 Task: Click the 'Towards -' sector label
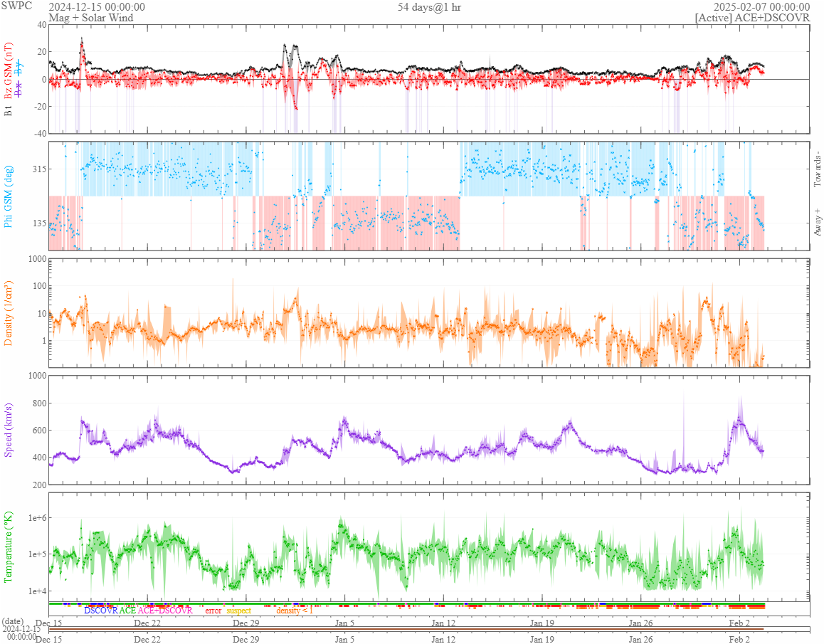817,169
